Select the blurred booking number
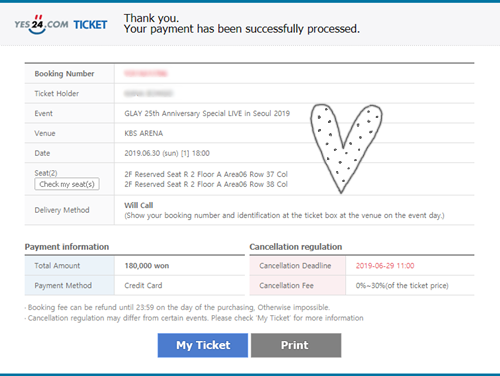The height and width of the screenshot is (376, 500). pyautogui.click(x=146, y=73)
